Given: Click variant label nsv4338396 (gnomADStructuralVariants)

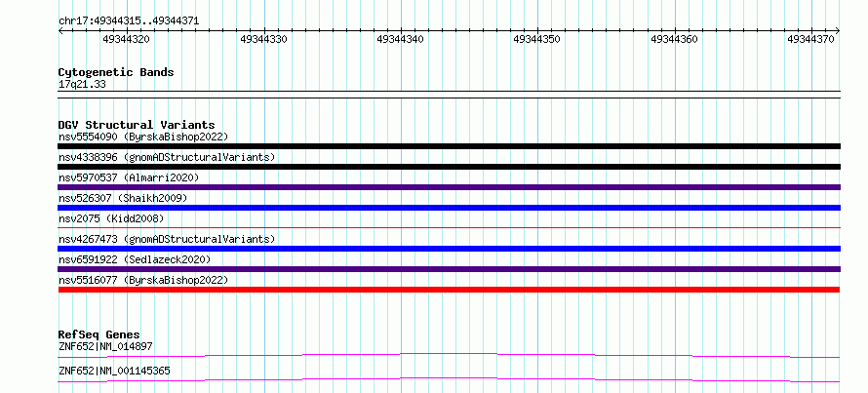Looking at the screenshot, I should [x=167, y=157].
